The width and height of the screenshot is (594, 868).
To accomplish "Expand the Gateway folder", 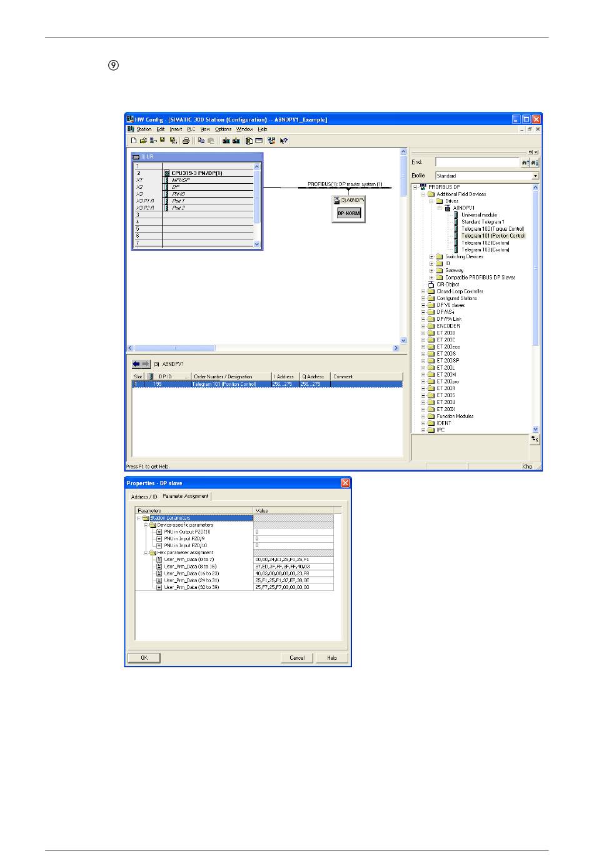I will pos(431,271).
